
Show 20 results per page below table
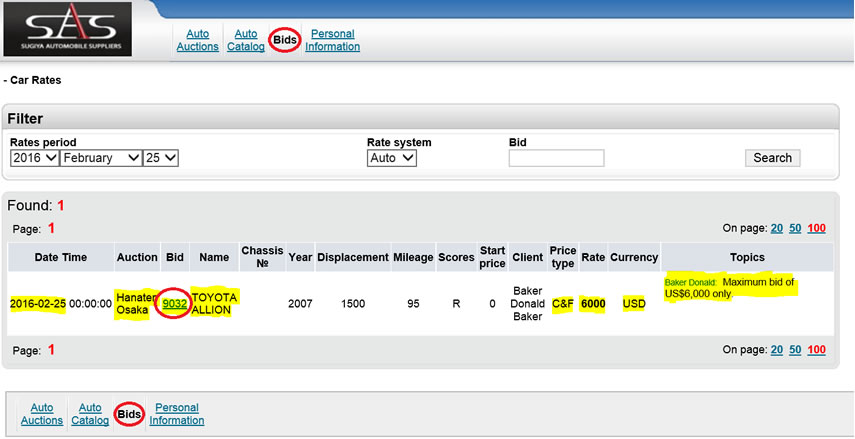776,350
